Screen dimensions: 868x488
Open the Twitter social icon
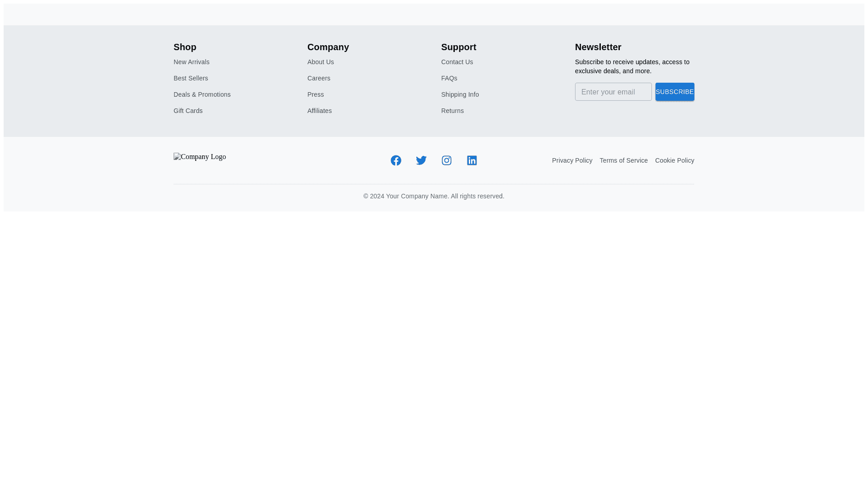(421, 160)
